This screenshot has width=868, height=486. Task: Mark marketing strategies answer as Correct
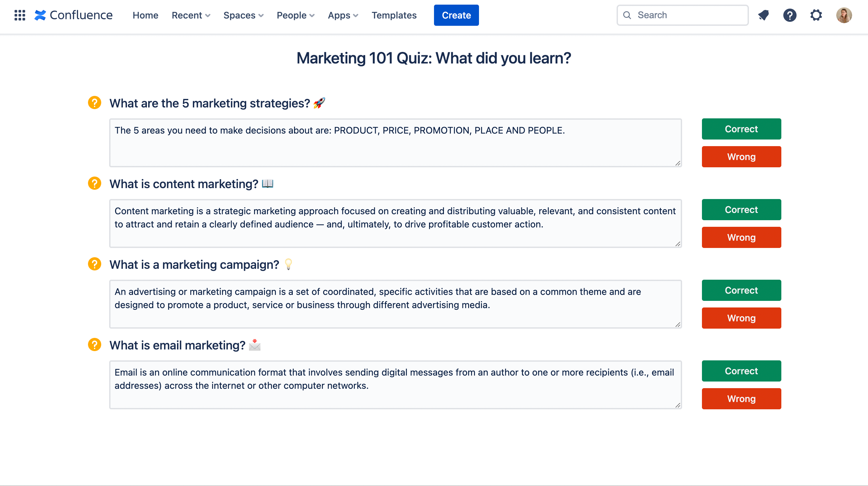pos(741,129)
